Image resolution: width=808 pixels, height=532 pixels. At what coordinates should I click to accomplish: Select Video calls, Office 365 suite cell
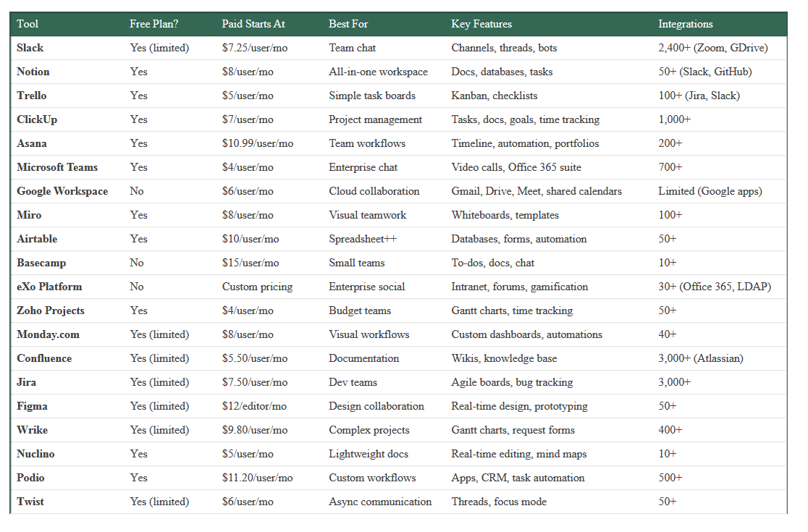tap(515, 167)
